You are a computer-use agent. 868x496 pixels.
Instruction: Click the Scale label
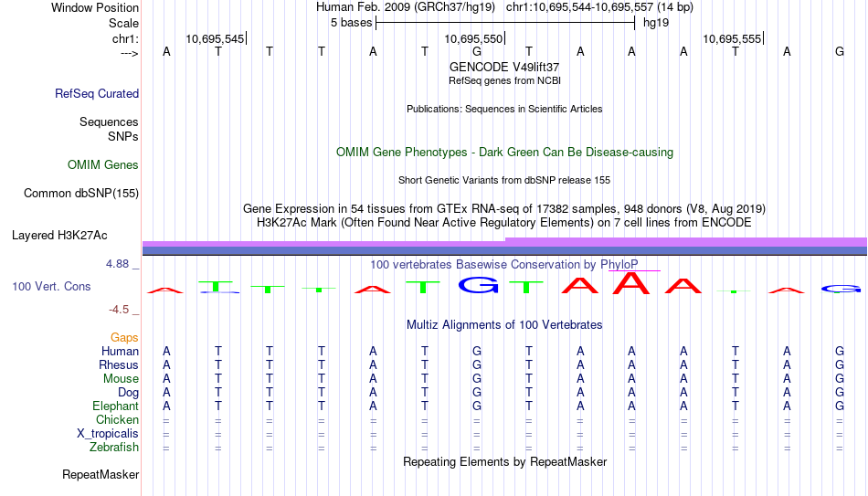click(x=124, y=23)
